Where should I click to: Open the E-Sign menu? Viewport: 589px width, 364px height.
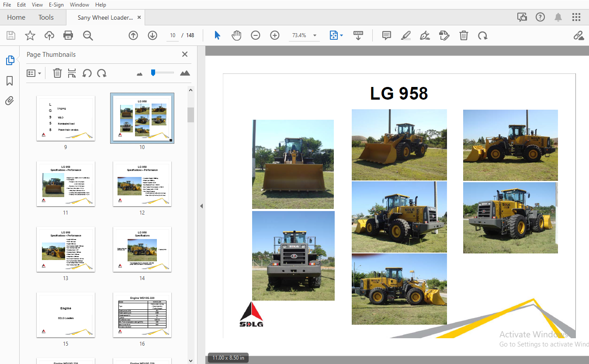point(56,4)
